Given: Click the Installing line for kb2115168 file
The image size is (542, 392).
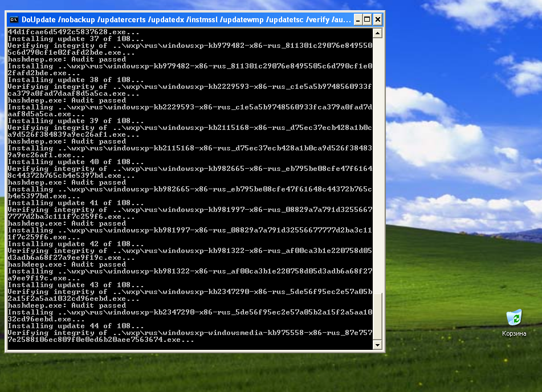Looking at the screenshot, I should (190, 148).
